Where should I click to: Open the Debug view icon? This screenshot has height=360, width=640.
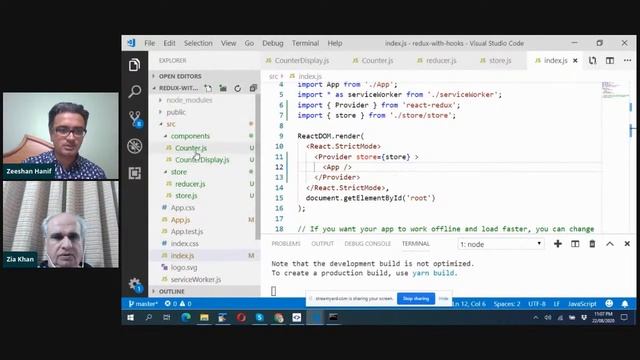(135, 146)
